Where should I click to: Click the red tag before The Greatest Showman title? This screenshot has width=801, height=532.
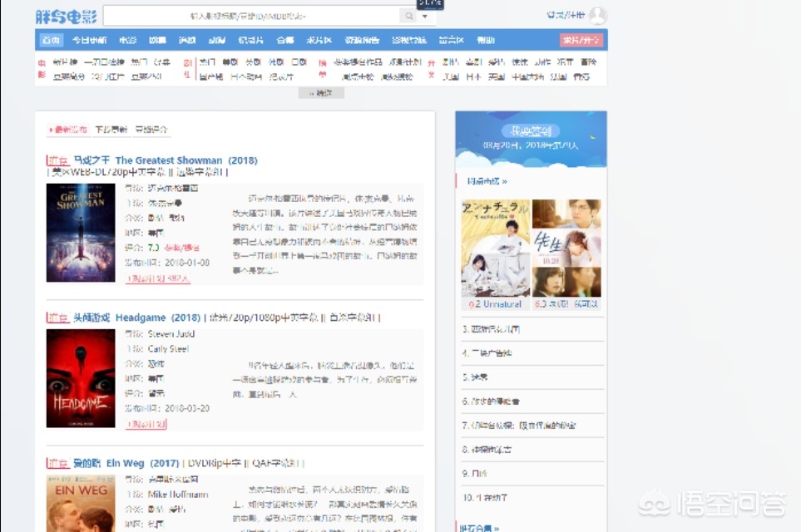coord(57,160)
